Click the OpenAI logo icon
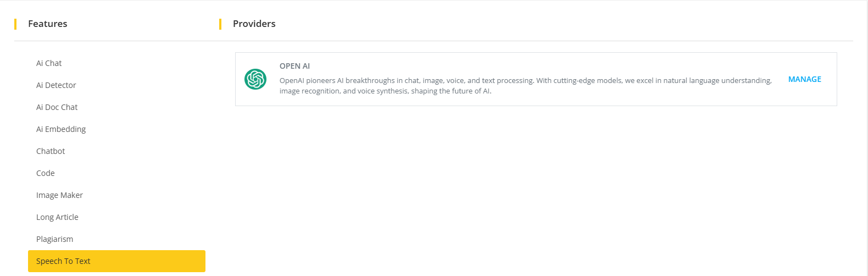This screenshot has height=276, width=868. point(255,79)
